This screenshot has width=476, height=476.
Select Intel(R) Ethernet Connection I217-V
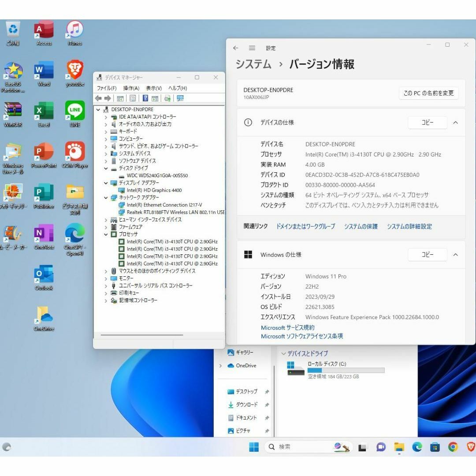click(164, 205)
